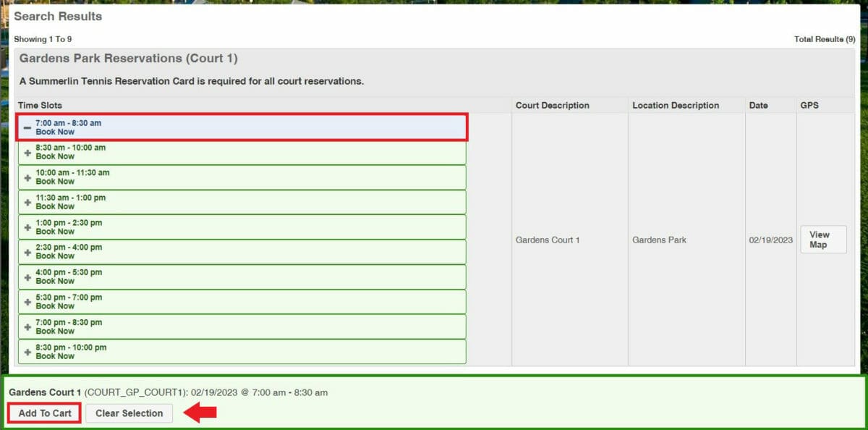
Task: Click the Clear Selection button
Action: click(x=129, y=413)
